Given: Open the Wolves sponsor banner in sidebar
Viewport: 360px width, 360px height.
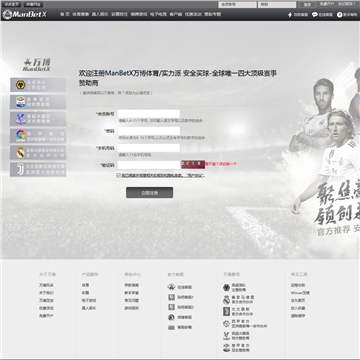Looking at the screenshot, I should (x=38, y=85).
